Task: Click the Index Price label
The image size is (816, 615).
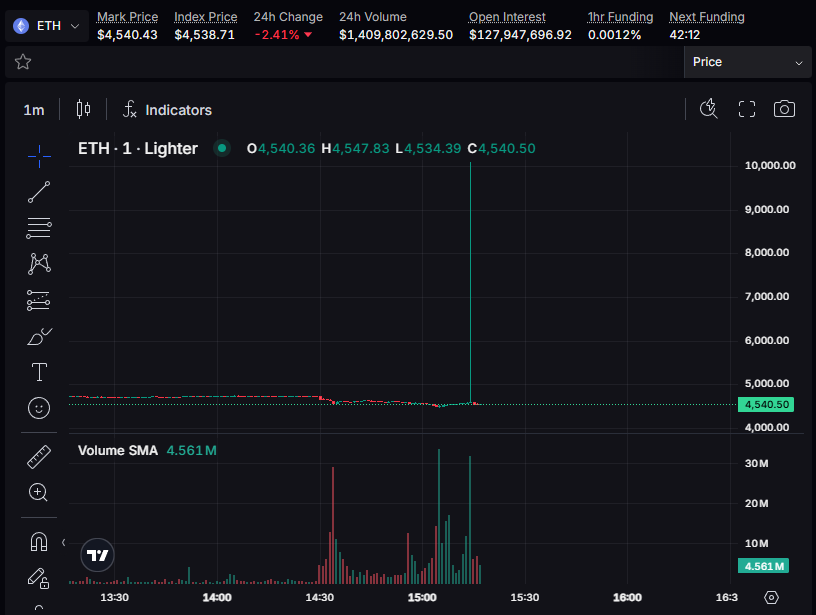Action: point(206,17)
